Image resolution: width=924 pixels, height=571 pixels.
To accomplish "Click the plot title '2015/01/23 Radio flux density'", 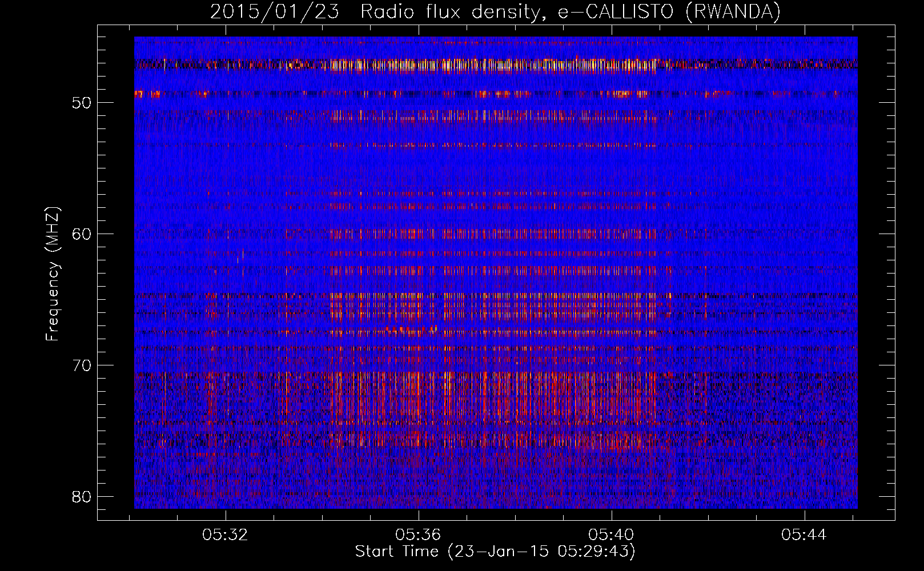I will (x=495, y=12).
